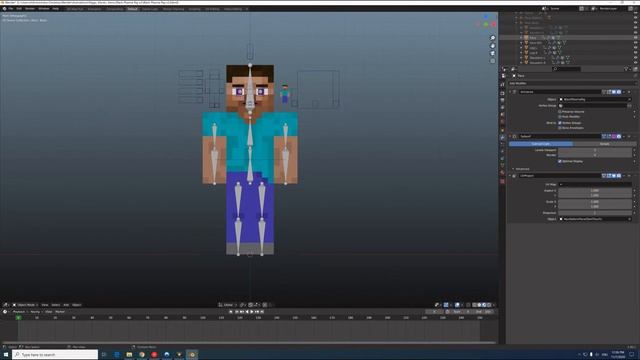Open the timeline Marker menu
Screen dimensions: 640x360
tap(60, 312)
